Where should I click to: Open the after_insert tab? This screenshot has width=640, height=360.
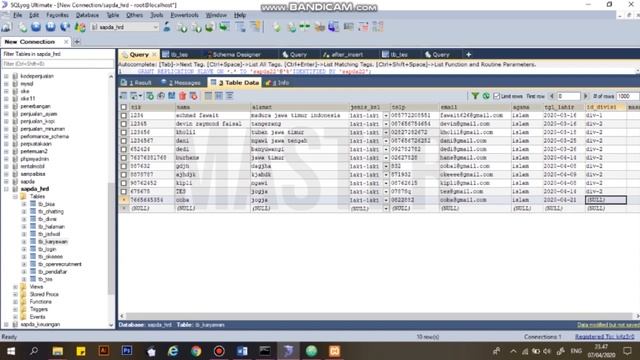coord(343,54)
